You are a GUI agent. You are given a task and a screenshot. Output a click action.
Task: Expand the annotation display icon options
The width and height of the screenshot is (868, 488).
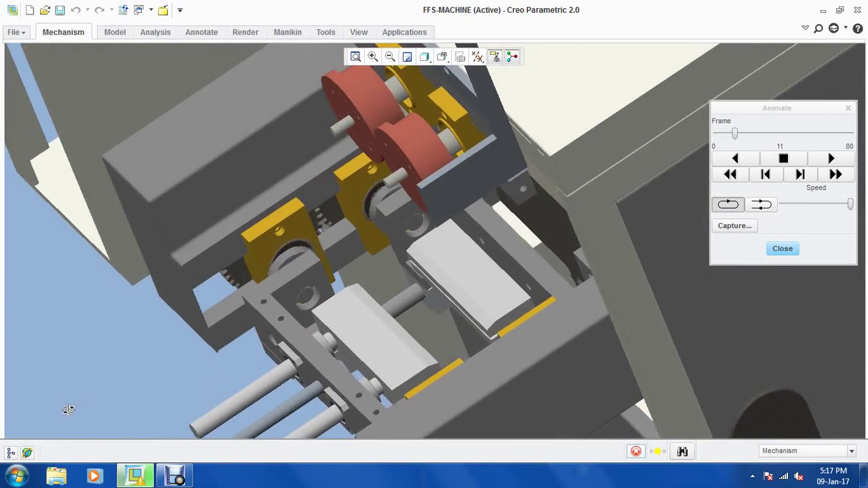pos(447,62)
